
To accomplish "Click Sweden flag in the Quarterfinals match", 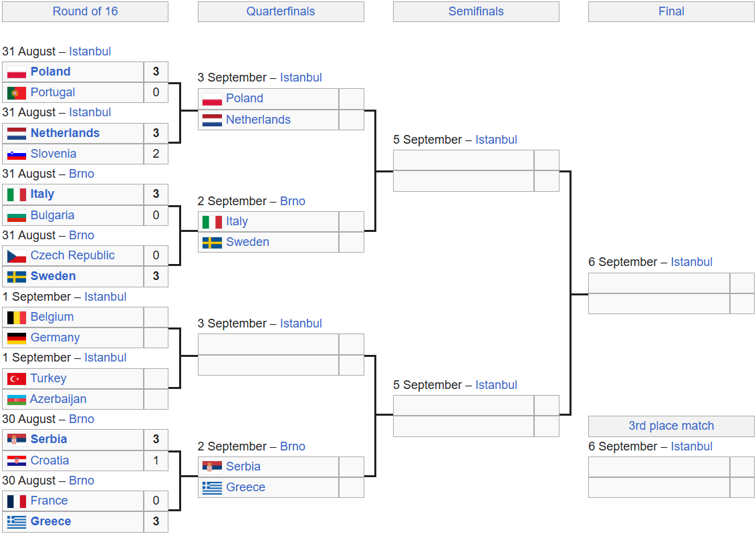I will pos(212,243).
